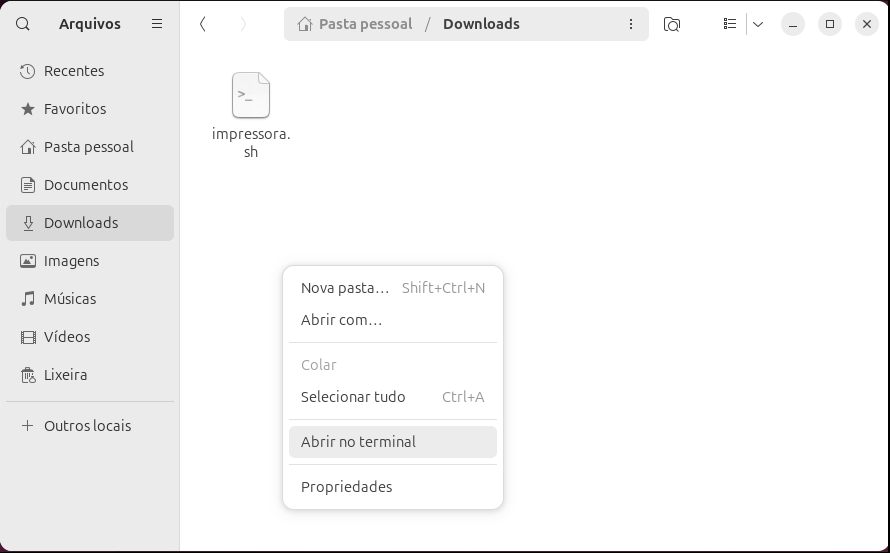890x553 pixels.
Task: Expand Outros locais in the sidebar
Action: pyautogui.click(x=87, y=426)
